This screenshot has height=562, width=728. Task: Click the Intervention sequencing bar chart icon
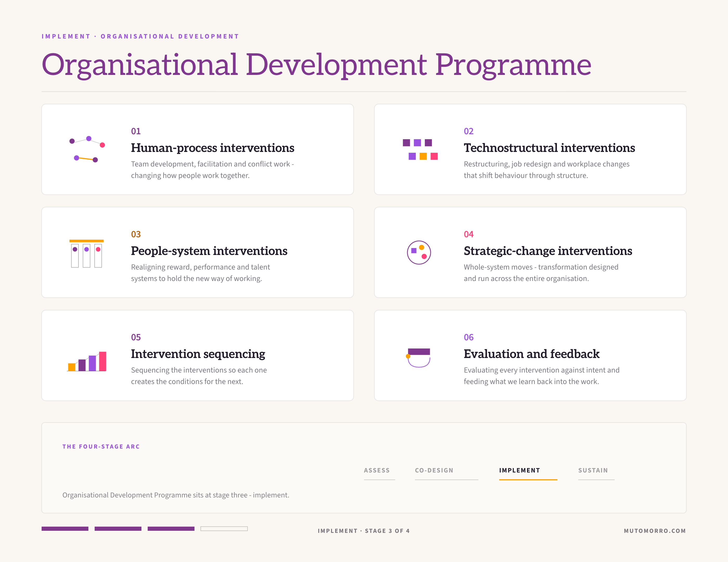coord(87,361)
